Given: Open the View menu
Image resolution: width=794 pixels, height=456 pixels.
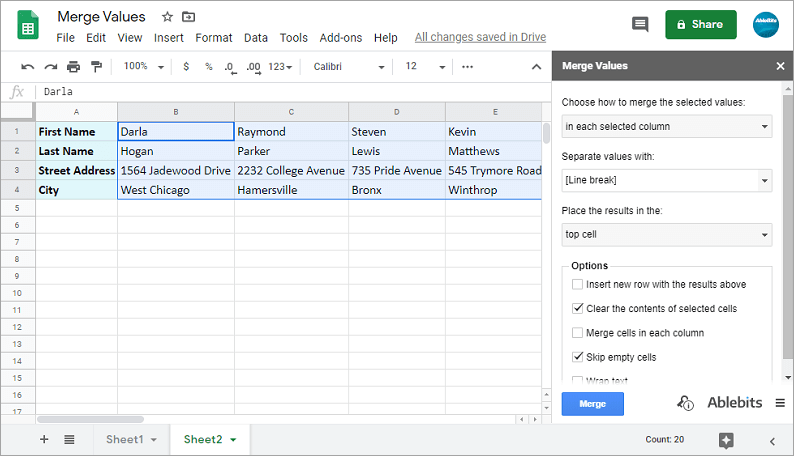Looking at the screenshot, I should click(x=130, y=38).
